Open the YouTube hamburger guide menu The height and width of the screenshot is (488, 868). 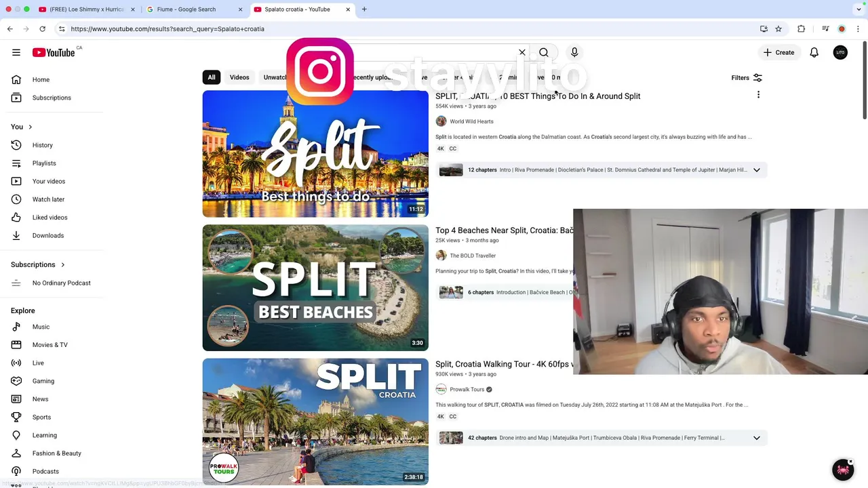(x=16, y=52)
